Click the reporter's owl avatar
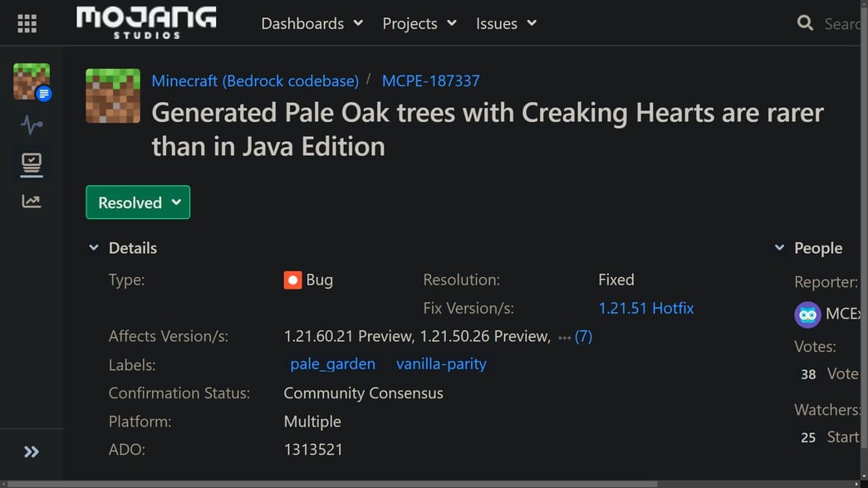 (x=807, y=315)
